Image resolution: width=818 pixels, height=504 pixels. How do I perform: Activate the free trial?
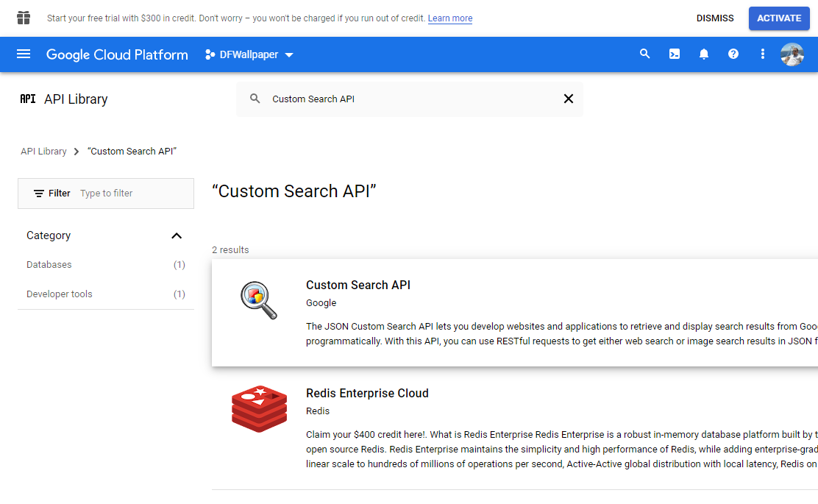pos(779,18)
